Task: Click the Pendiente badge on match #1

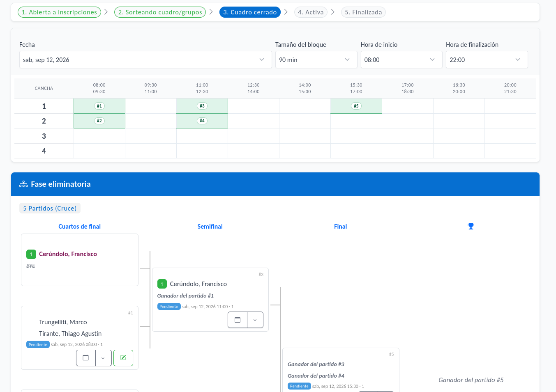Action: tap(38, 345)
